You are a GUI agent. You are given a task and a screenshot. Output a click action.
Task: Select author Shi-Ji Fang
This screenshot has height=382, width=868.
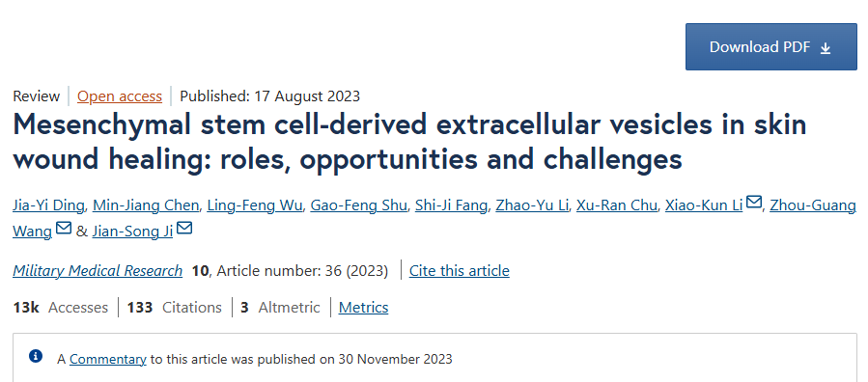click(451, 205)
